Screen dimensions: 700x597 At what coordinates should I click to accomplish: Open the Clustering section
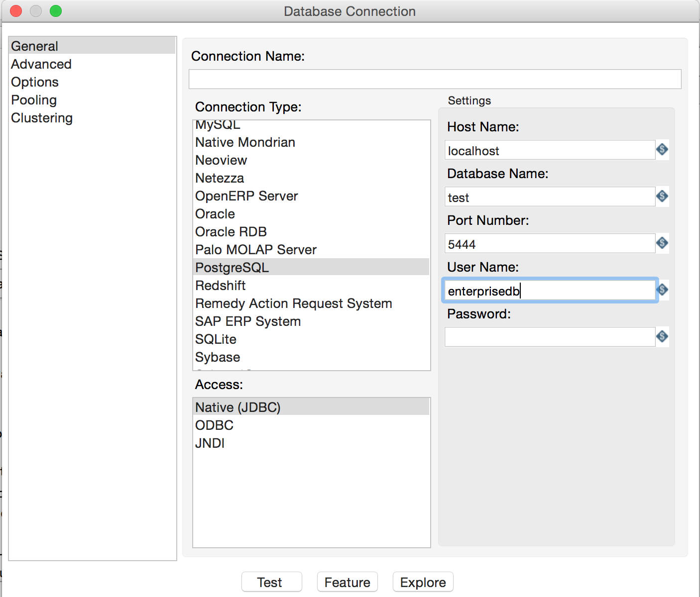(x=92, y=117)
